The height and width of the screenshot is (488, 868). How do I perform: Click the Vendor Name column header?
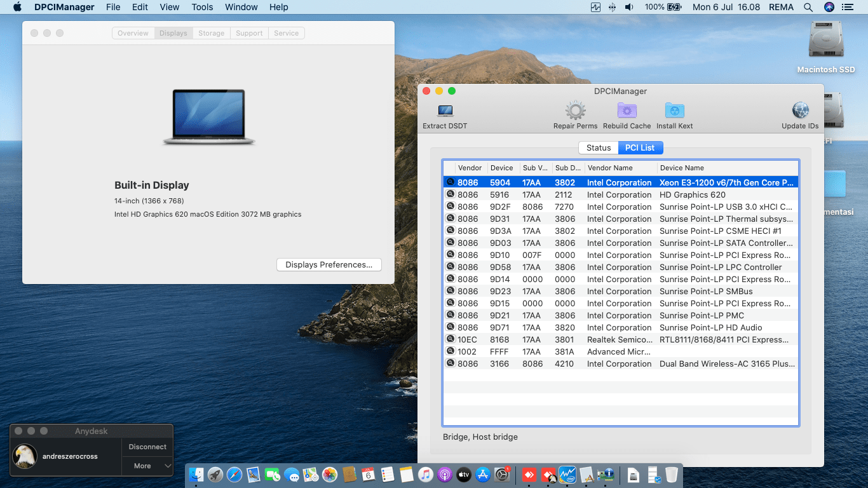(621, 168)
